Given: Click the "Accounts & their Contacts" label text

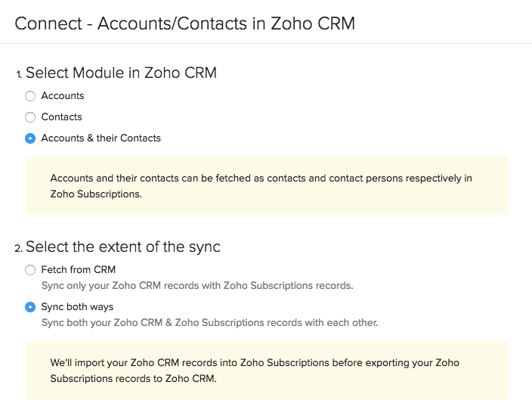Looking at the screenshot, I should click(101, 138).
